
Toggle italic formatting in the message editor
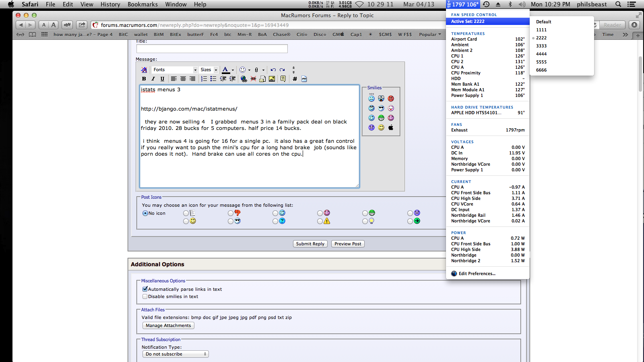tap(153, 79)
